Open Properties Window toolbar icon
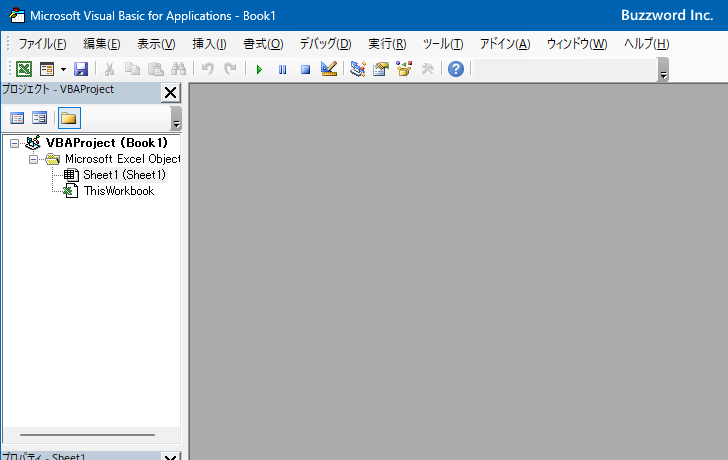 (x=381, y=69)
